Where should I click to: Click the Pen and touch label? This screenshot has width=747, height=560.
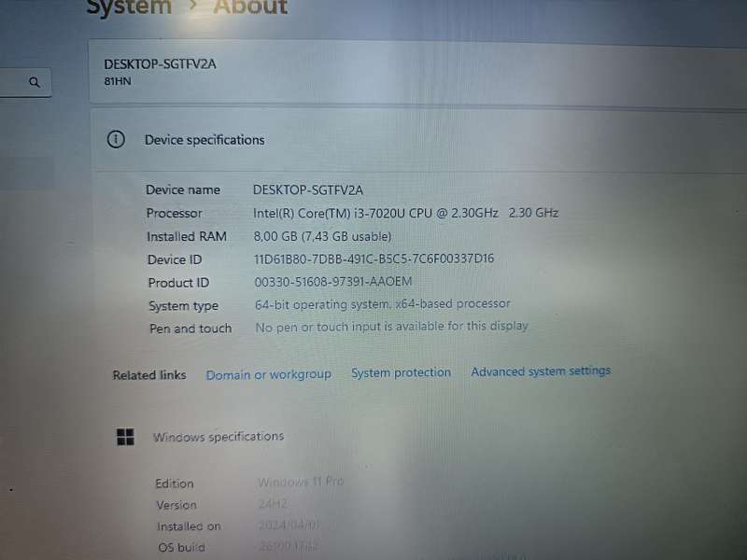(x=190, y=329)
